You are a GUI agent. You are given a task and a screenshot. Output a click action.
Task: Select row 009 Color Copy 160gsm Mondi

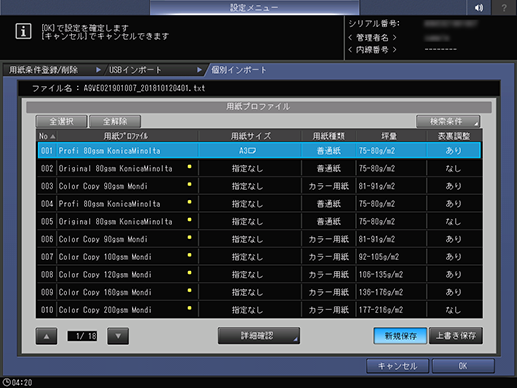tap(259, 292)
